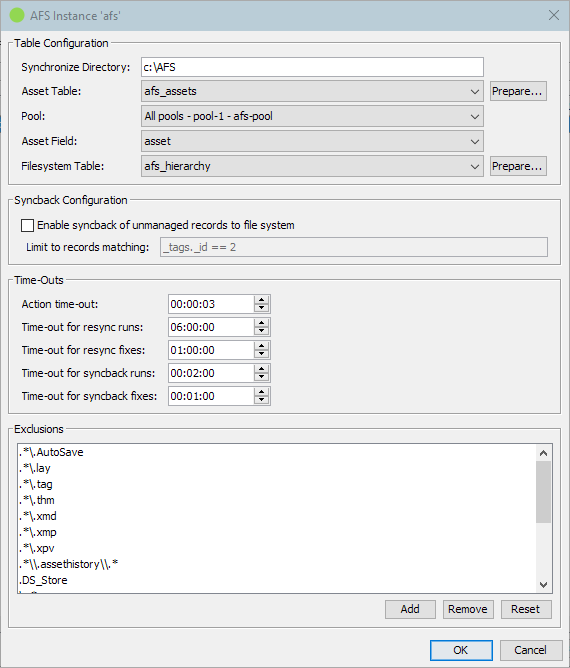Increase Time-out for resync fixes
Image resolution: width=570 pixels, height=668 pixels.
coord(262,346)
